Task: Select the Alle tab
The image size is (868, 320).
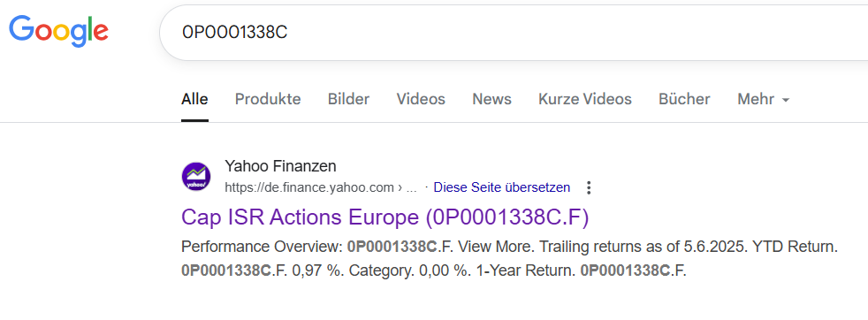Action: [x=194, y=99]
